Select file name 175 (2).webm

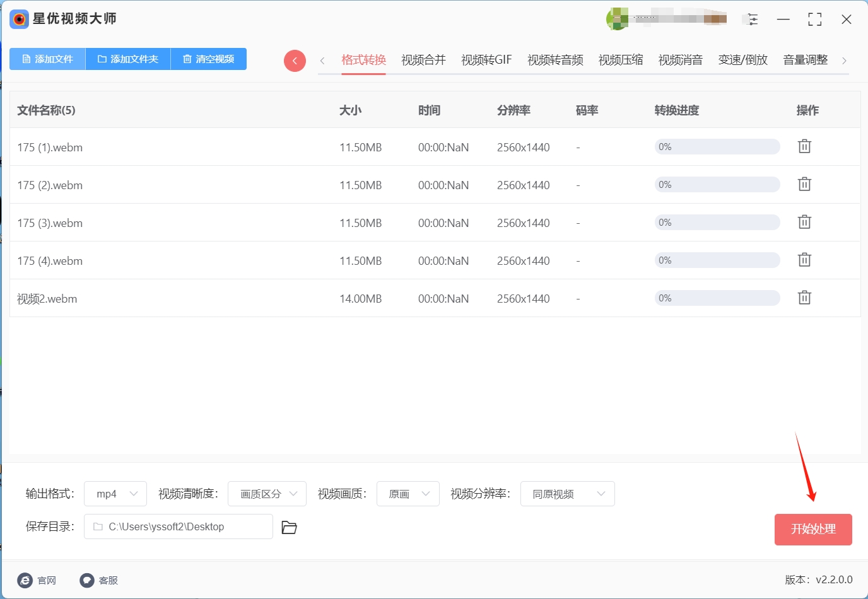click(50, 185)
